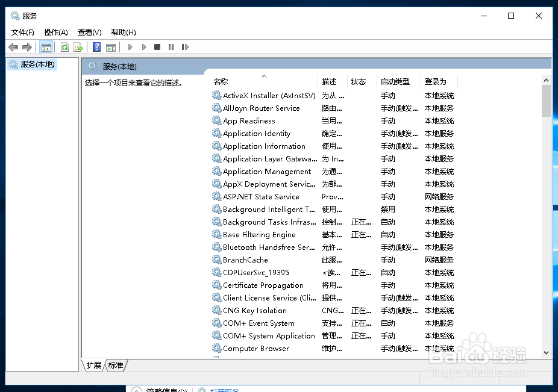Click the gear icon beside Background Tasks Infrastructure
This screenshot has height=392, width=558.
click(x=217, y=222)
